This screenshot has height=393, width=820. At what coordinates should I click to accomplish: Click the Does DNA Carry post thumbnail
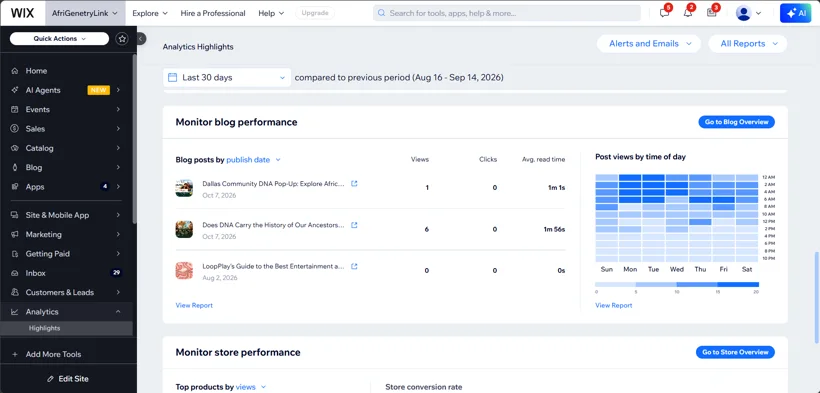tap(184, 229)
